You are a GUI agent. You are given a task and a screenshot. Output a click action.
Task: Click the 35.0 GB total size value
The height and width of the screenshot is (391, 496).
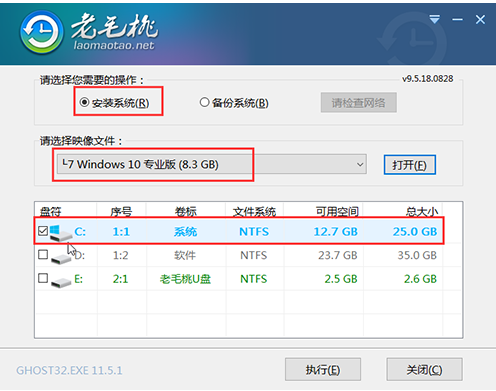point(417,255)
